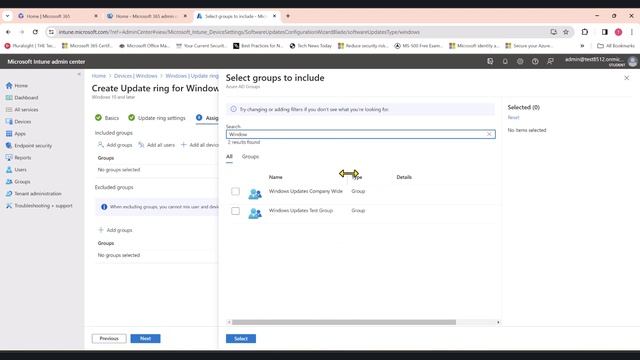Switch to the All tab
Screen dimensions: 640x360
(229, 157)
